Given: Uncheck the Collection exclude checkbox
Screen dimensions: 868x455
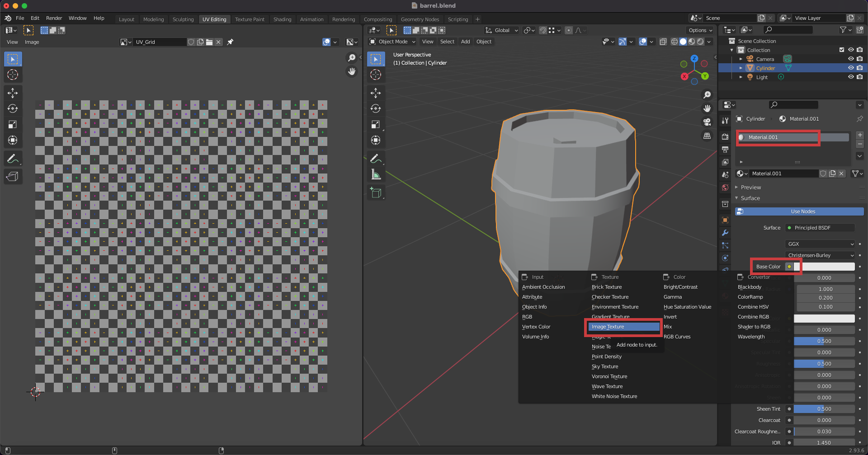Looking at the screenshot, I should click(841, 50).
